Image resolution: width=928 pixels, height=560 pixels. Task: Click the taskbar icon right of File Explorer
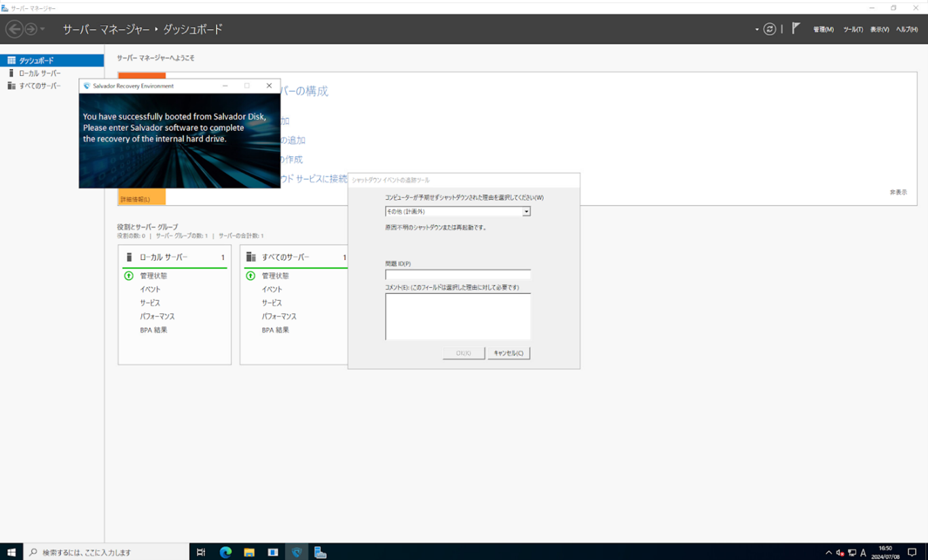click(273, 553)
